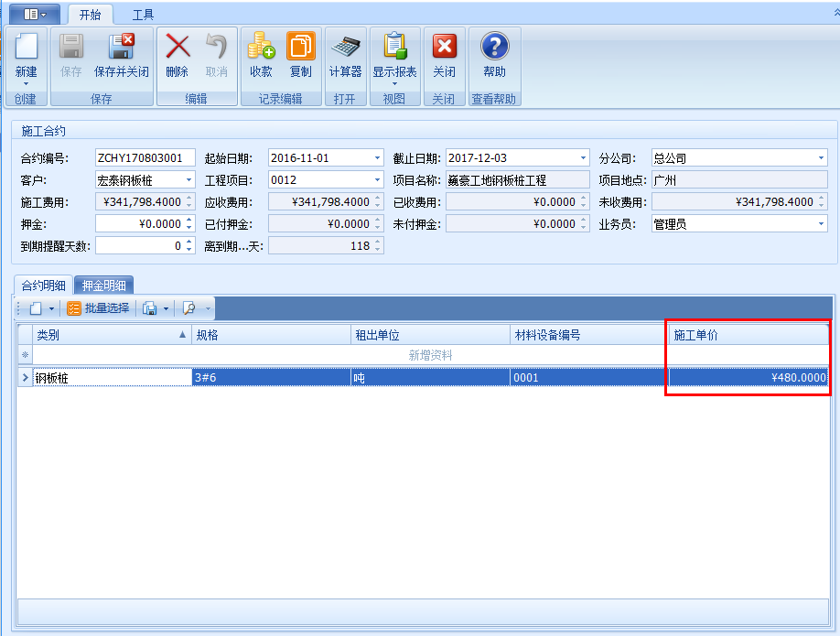Open the application menu button at top-left

35,14
